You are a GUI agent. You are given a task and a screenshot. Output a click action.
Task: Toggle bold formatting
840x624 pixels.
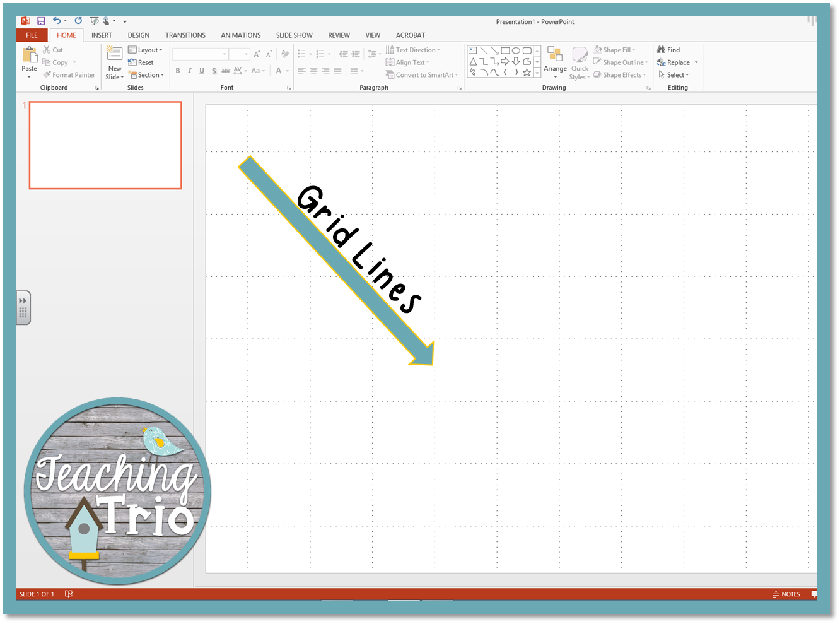coord(177,71)
